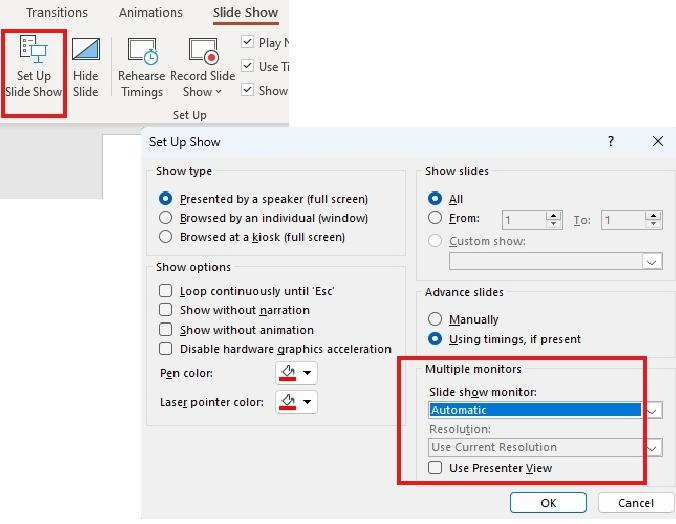Screen dimensions: 676x524
Task: Open the Slide show monitor dropdown
Action: 653,410
